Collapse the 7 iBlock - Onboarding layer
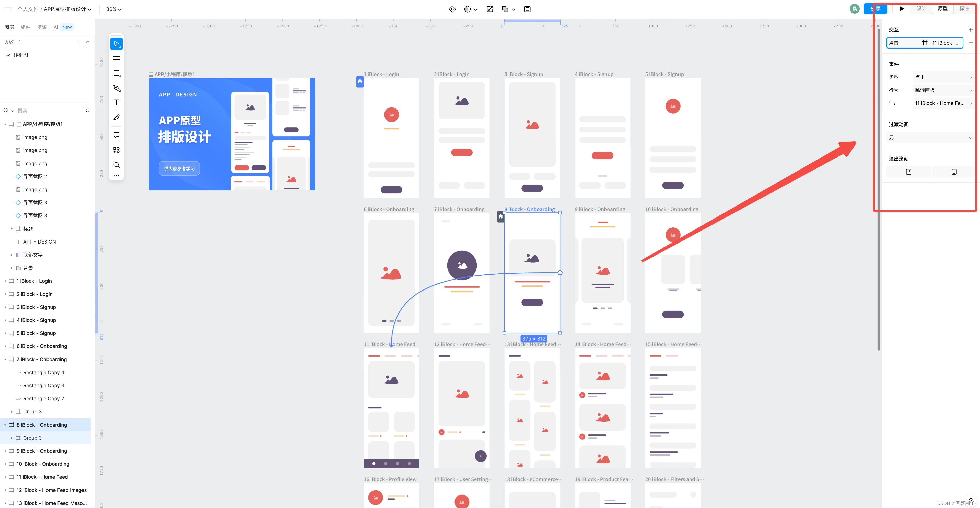This screenshot has height=508, width=980. (x=5, y=359)
